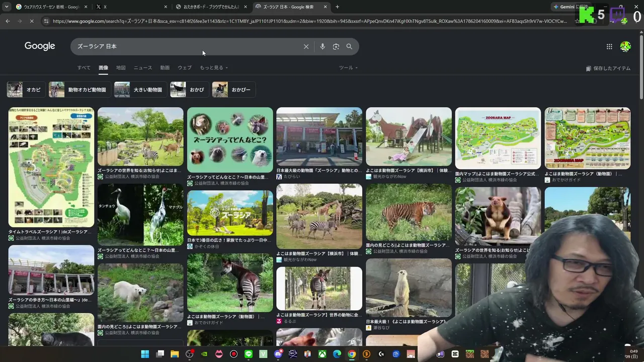This screenshot has height=362, width=644.
Task: Switch to the ニュース tab
Action: (143, 68)
